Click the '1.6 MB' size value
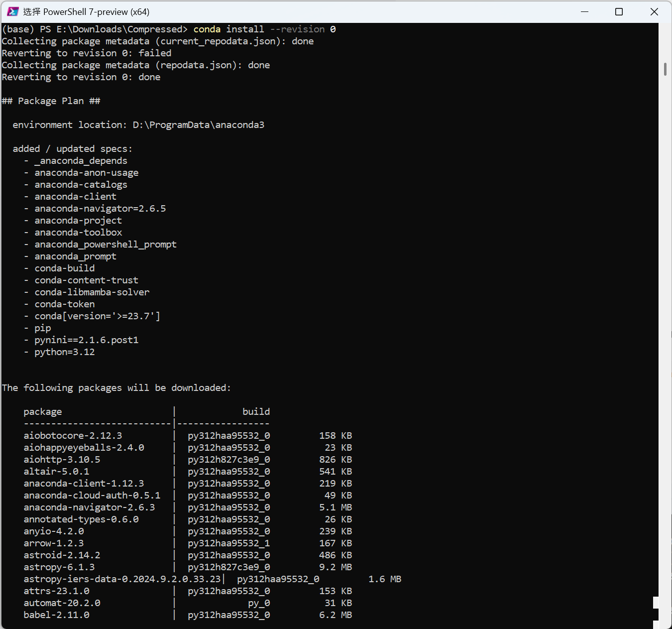This screenshot has height=629, width=672. click(385, 579)
